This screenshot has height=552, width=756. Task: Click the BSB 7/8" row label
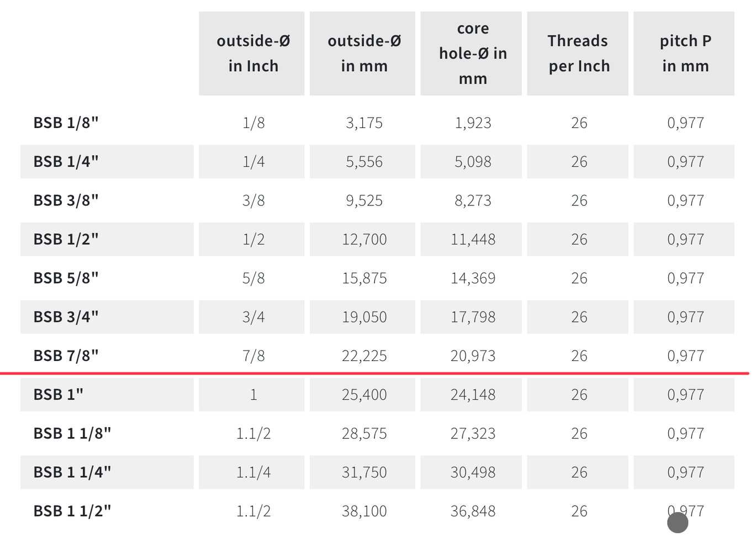click(x=66, y=356)
